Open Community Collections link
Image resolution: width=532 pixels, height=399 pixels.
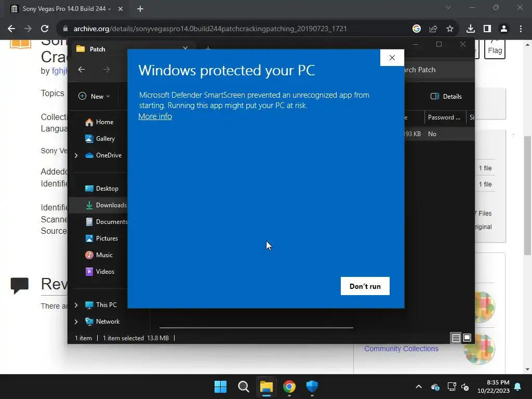(402, 349)
